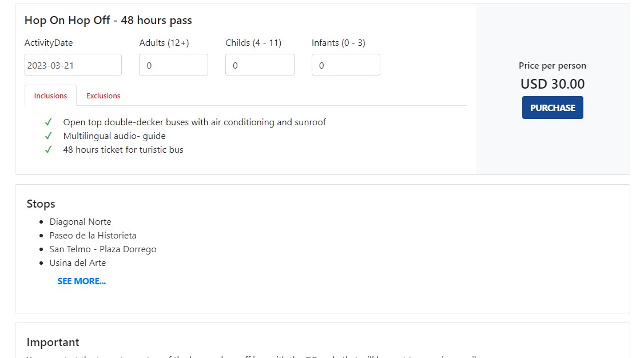Click the Diagonal Norte stop
644x358 pixels.
[80, 222]
